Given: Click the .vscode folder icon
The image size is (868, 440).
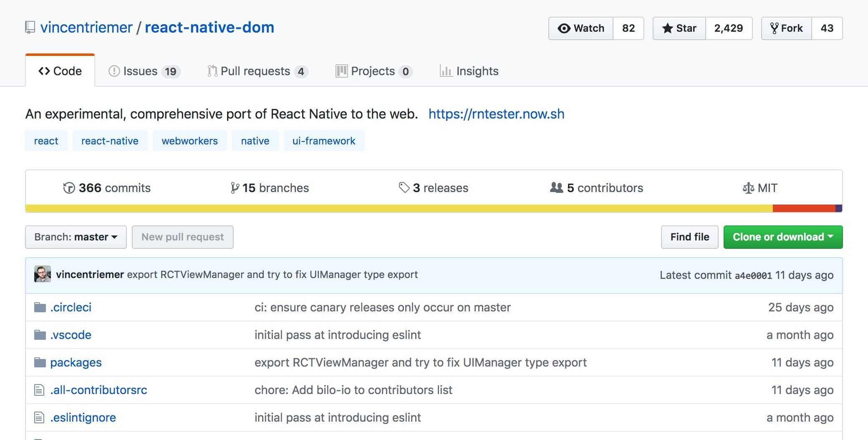Looking at the screenshot, I should point(40,335).
